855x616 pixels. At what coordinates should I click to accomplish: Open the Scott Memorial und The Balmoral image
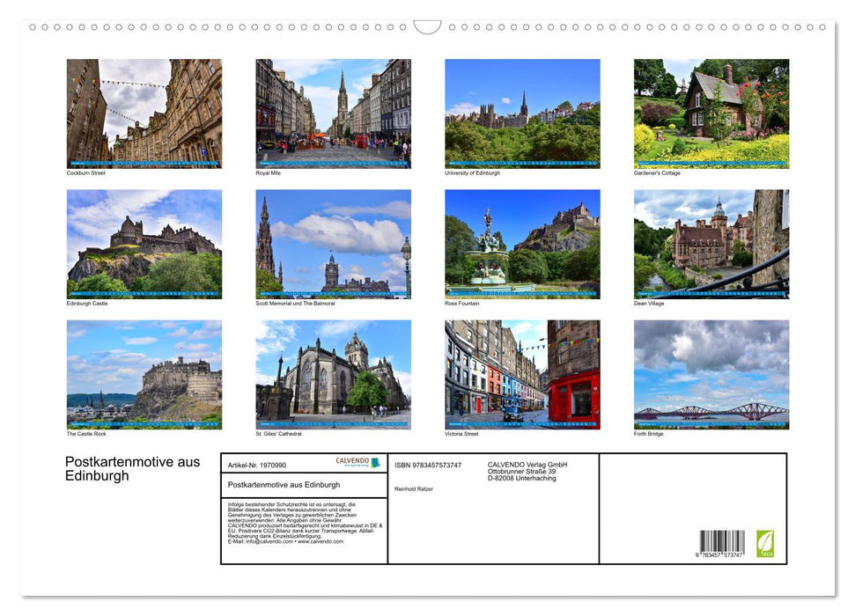333,243
